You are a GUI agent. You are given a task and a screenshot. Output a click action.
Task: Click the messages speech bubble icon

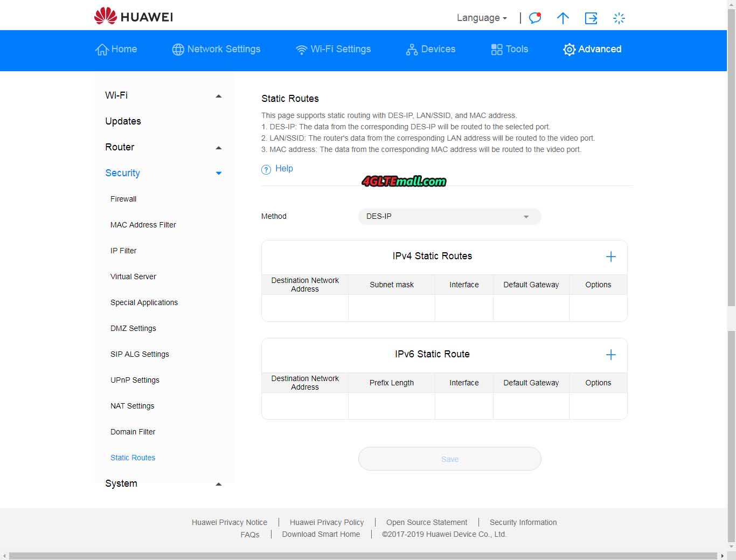(534, 18)
